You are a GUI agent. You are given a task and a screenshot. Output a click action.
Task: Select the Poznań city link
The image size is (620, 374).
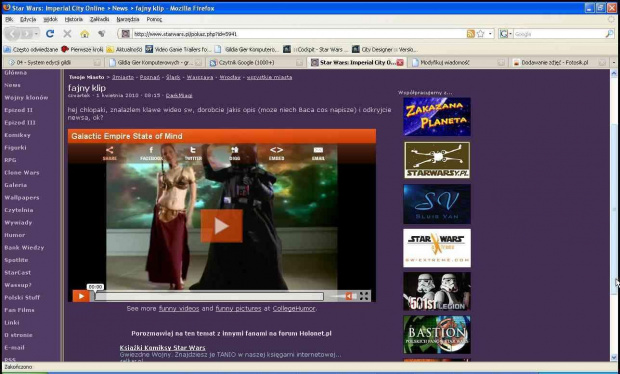click(150, 77)
